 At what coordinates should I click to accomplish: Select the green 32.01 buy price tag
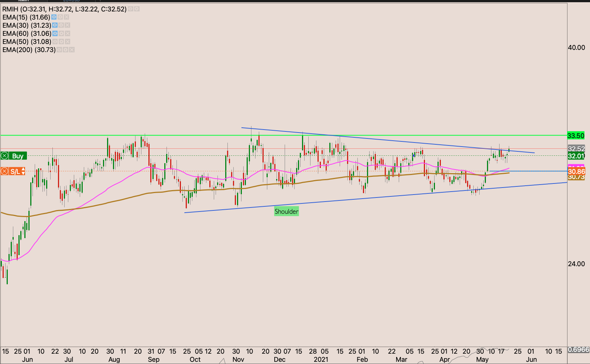point(576,156)
